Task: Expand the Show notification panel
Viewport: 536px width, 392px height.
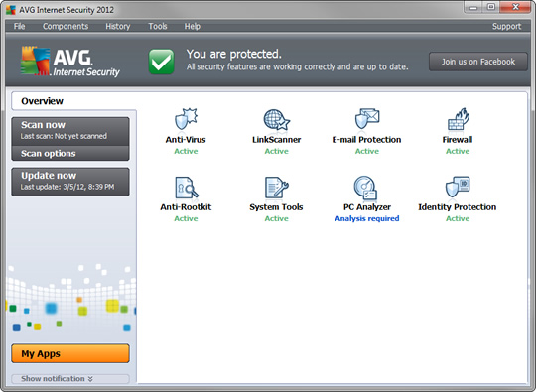Action: 70,379
